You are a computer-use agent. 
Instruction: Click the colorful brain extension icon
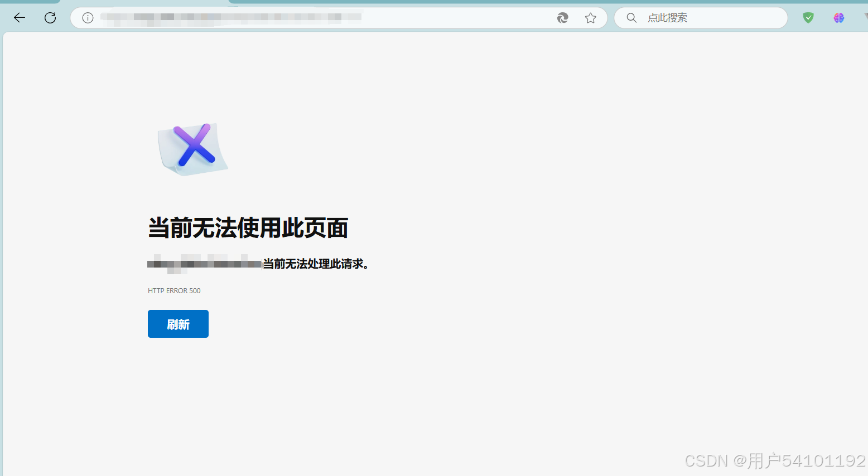pyautogui.click(x=838, y=17)
